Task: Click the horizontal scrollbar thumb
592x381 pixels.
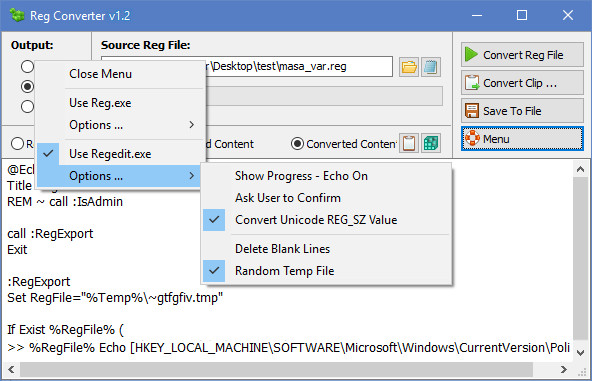Action: [x=276, y=369]
